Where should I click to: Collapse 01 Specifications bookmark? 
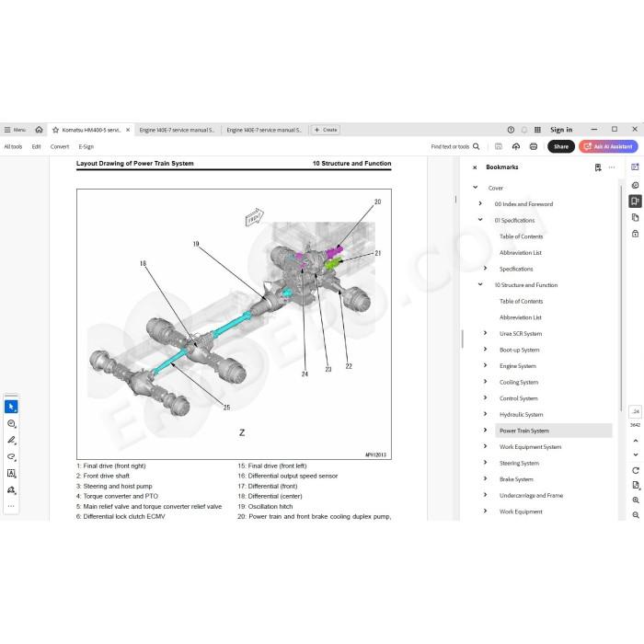click(480, 220)
